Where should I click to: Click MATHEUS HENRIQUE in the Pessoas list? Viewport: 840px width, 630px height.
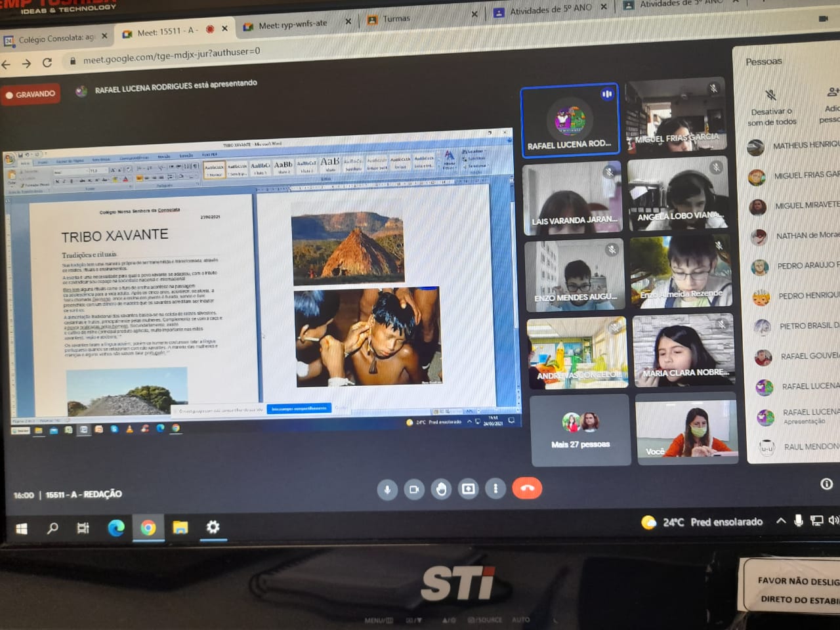[793, 146]
